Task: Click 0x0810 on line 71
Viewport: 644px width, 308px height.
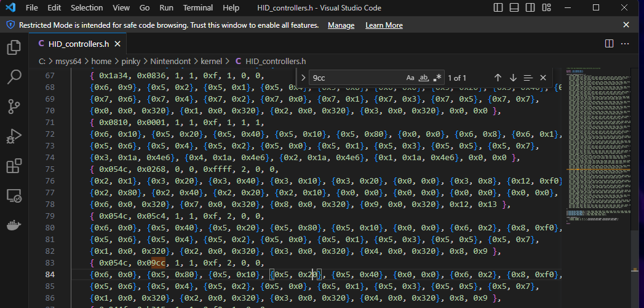Action: [x=114, y=123]
